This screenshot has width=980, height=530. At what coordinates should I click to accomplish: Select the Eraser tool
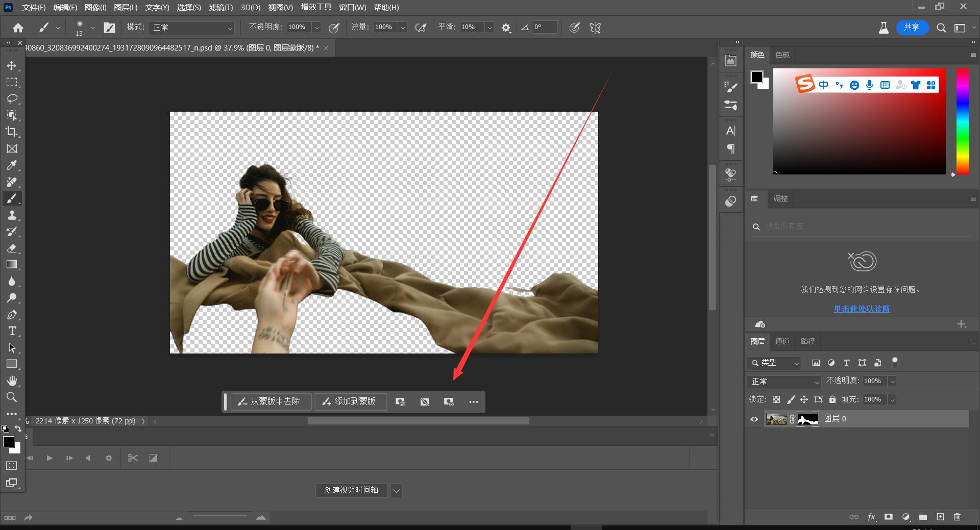(x=12, y=248)
